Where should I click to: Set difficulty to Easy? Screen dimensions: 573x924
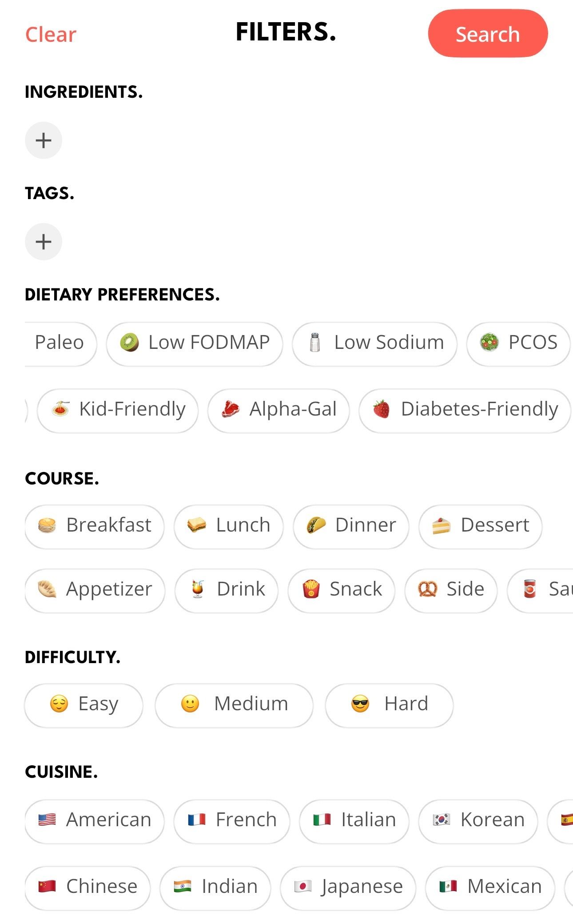(84, 704)
